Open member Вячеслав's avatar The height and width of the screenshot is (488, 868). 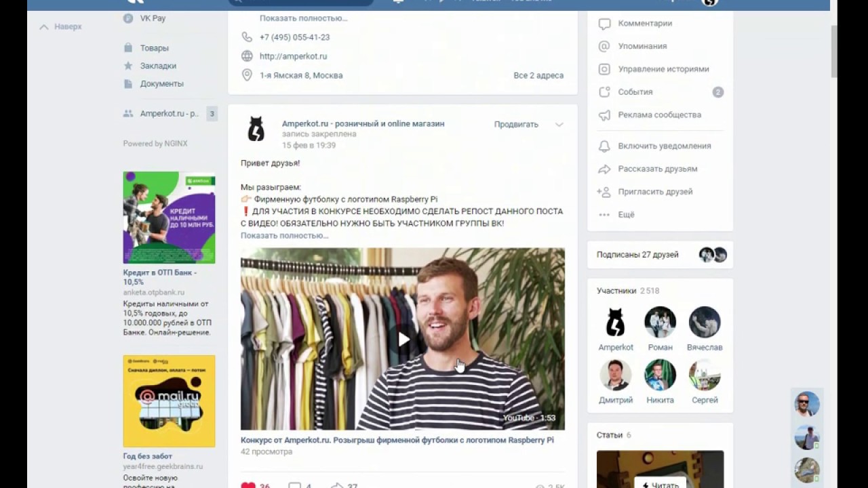tap(705, 323)
